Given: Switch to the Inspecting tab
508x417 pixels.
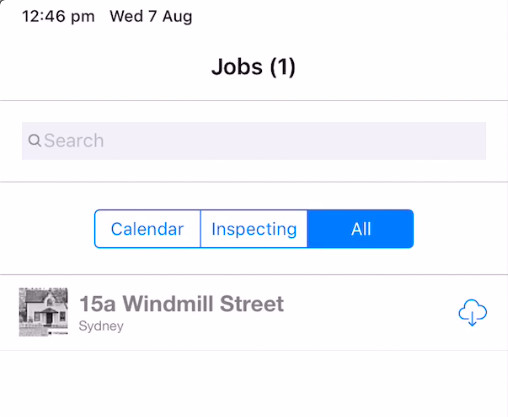Looking at the screenshot, I should (x=254, y=229).
